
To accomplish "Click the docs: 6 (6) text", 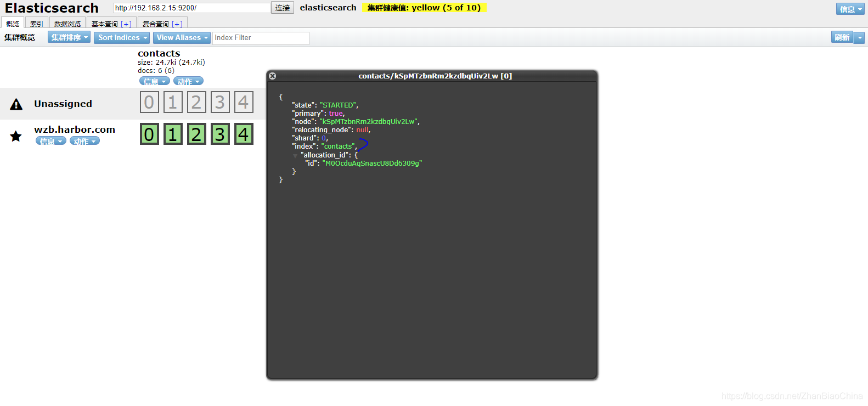I will [x=156, y=71].
